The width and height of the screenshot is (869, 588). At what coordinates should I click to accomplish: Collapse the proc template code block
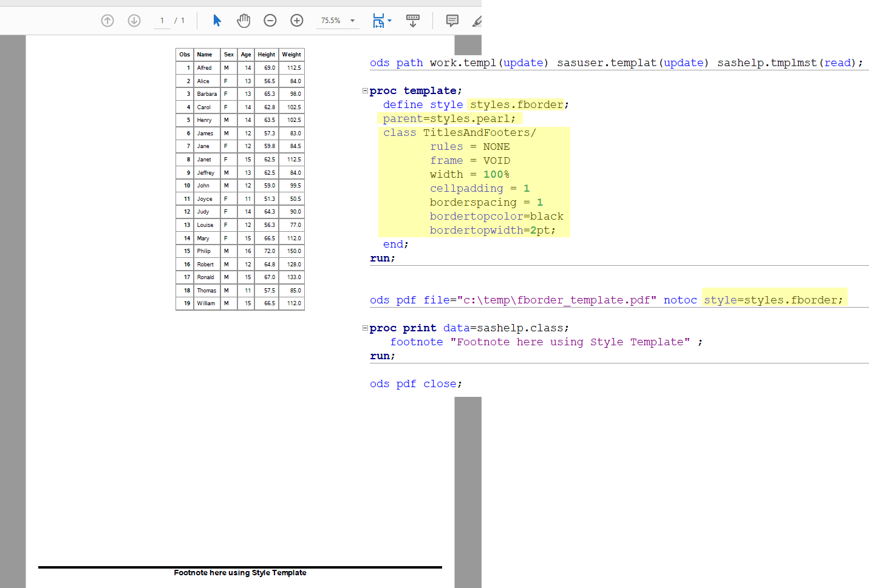tap(365, 90)
